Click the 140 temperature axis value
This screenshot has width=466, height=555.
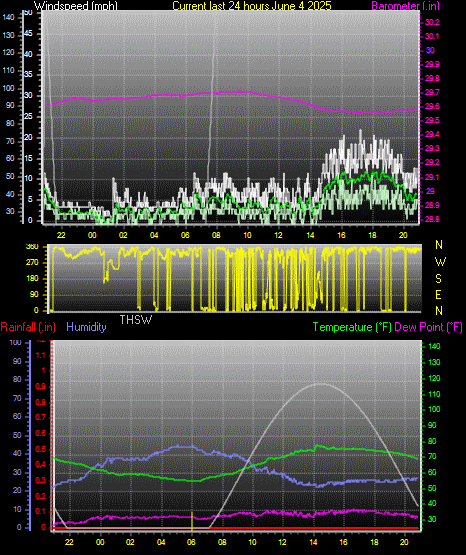pos(434,347)
